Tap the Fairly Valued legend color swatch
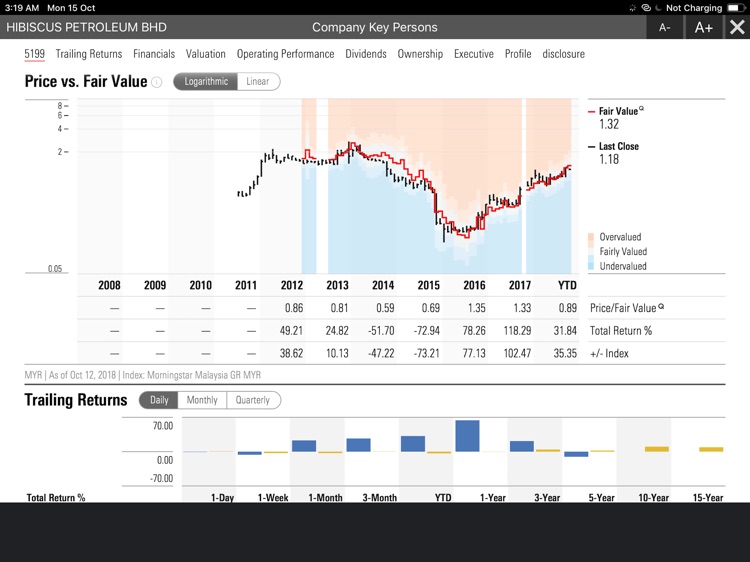750x562 pixels. click(x=591, y=250)
